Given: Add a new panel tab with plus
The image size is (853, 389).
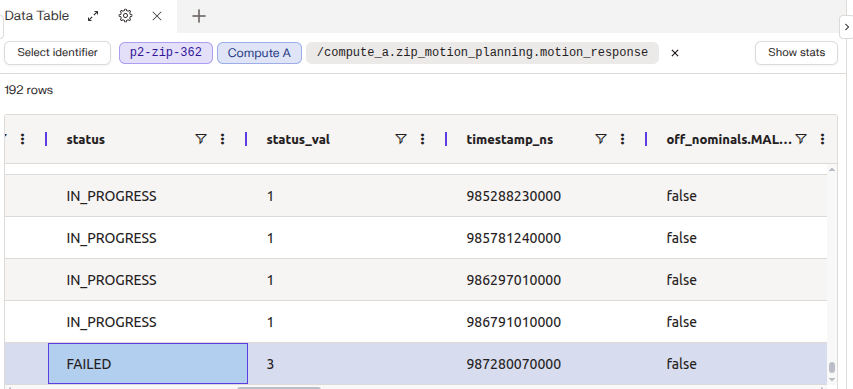Looking at the screenshot, I should [199, 16].
